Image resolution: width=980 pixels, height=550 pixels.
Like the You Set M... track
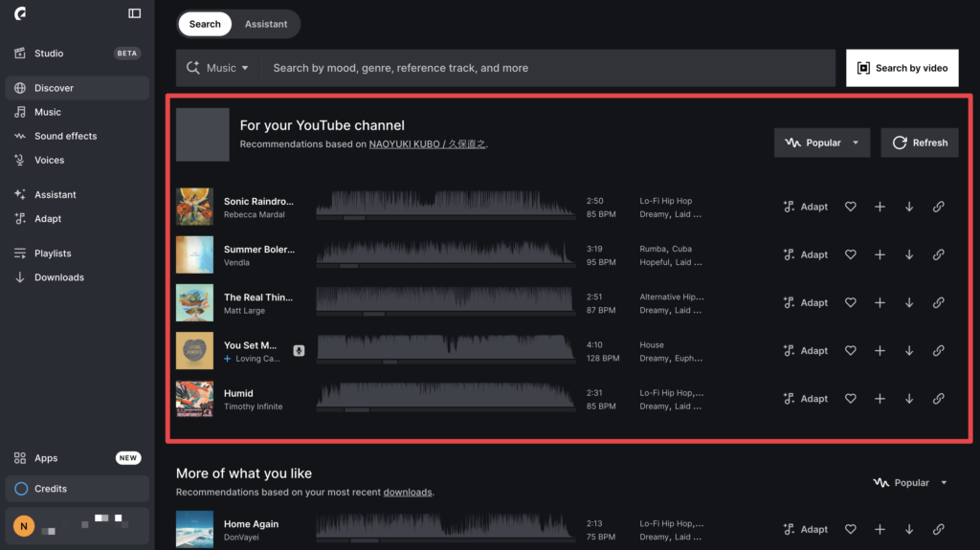click(850, 351)
